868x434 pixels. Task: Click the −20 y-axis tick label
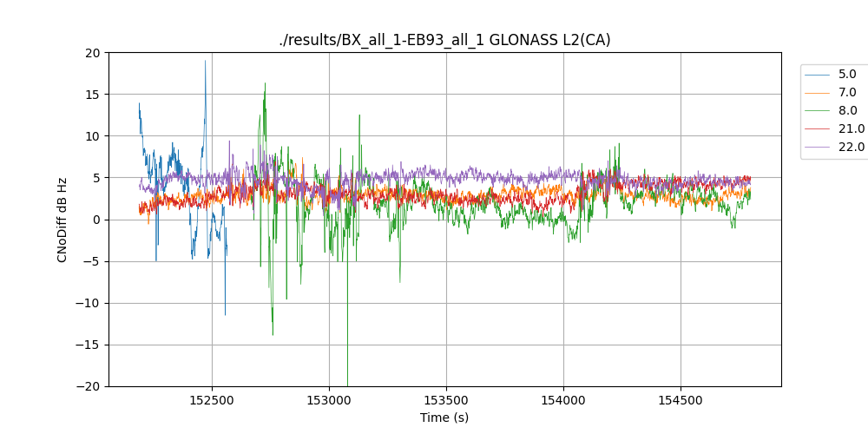pyautogui.click(x=90, y=386)
